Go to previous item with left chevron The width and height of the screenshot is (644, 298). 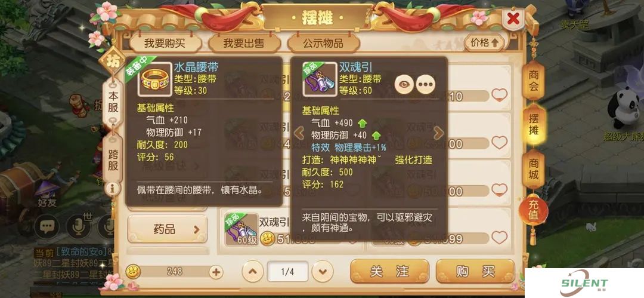tap(299, 133)
